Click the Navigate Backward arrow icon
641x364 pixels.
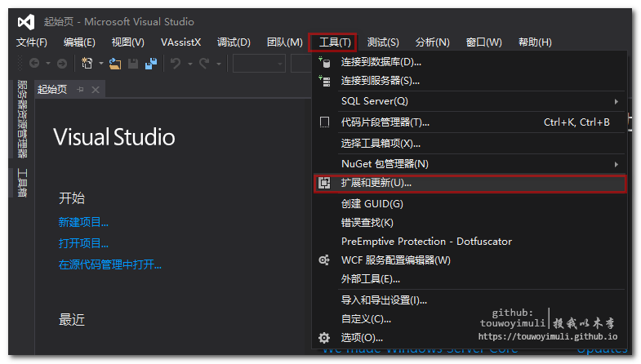tap(34, 64)
